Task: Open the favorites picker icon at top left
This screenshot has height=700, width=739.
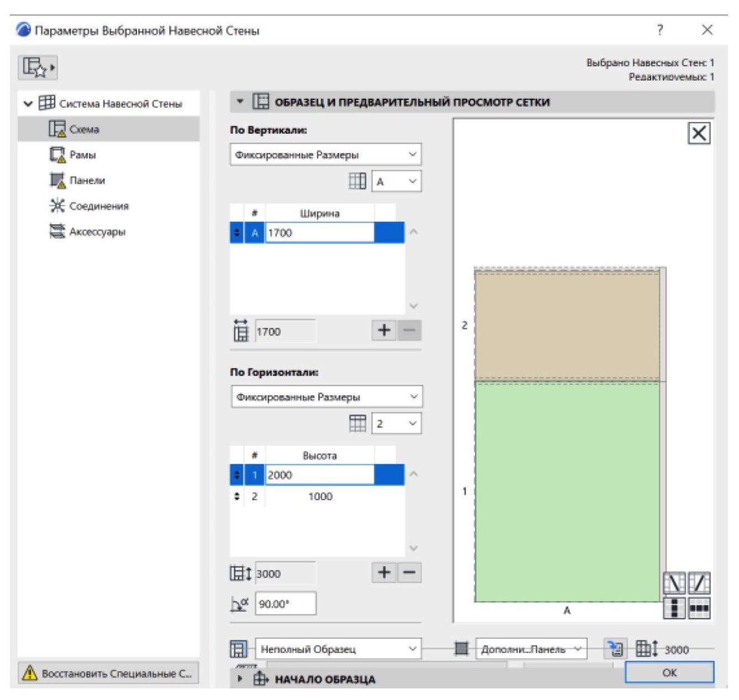Action: [38, 67]
